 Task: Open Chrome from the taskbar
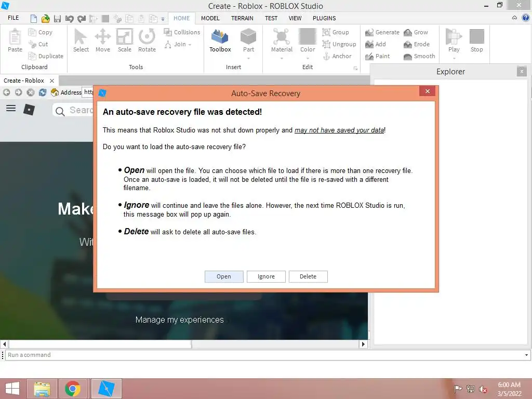click(73, 389)
